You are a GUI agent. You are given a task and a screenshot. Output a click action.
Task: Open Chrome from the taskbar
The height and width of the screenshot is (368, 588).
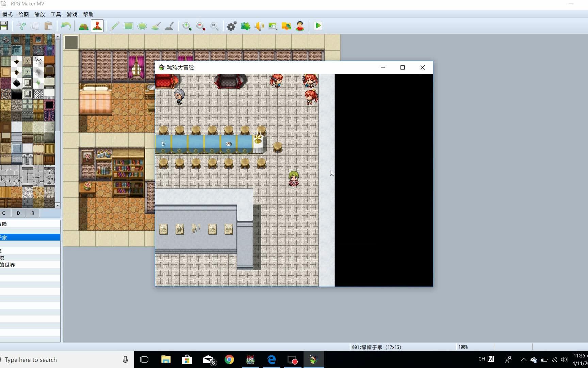229,359
